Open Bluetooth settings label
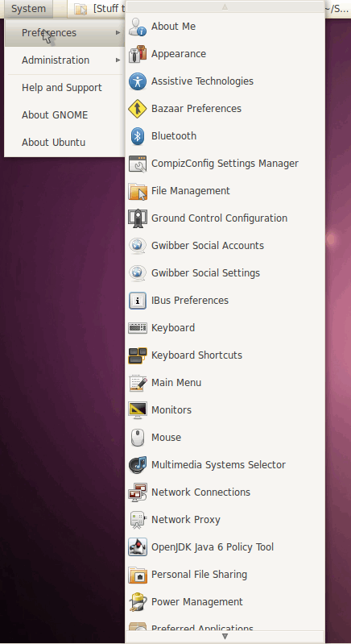The image size is (351, 644). pyautogui.click(x=174, y=136)
